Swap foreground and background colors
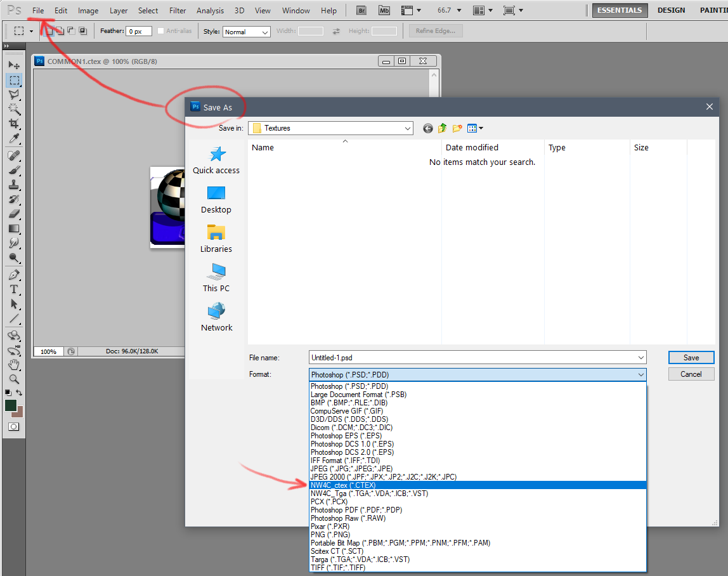The image size is (728, 576). 19,393
